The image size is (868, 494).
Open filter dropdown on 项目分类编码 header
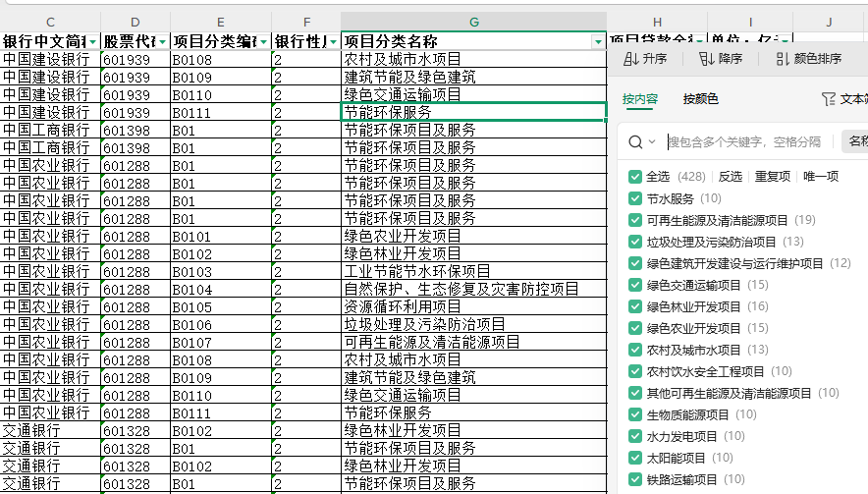coord(263,42)
